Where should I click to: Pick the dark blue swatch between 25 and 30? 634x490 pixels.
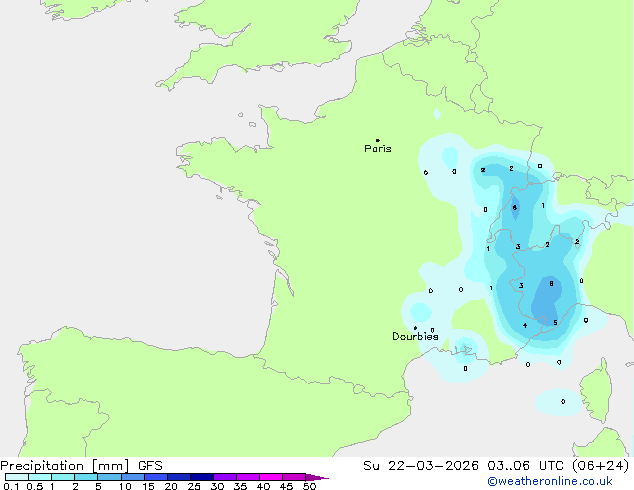[202, 477]
